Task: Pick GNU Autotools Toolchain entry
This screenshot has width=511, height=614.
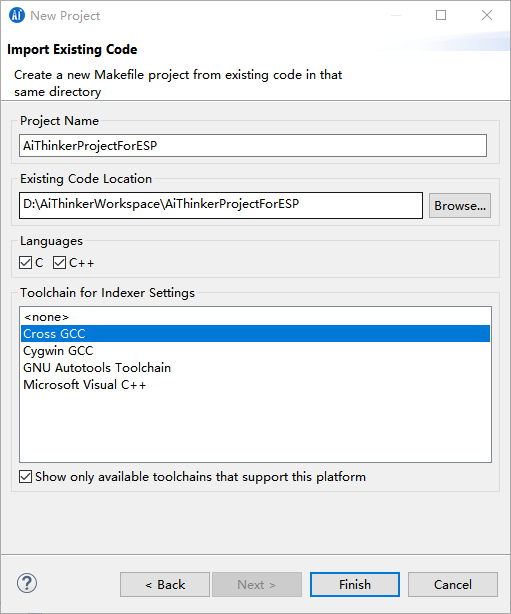Action: coord(255,368)
